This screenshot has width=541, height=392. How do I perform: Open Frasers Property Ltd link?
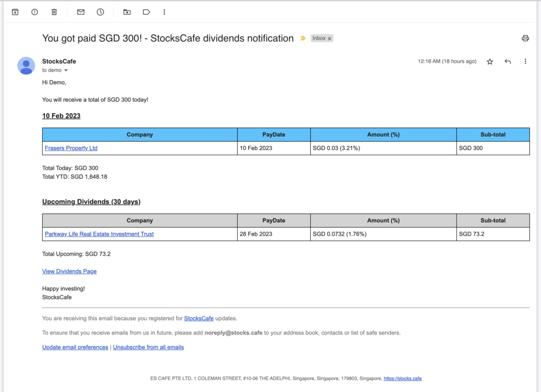(71, 148)
